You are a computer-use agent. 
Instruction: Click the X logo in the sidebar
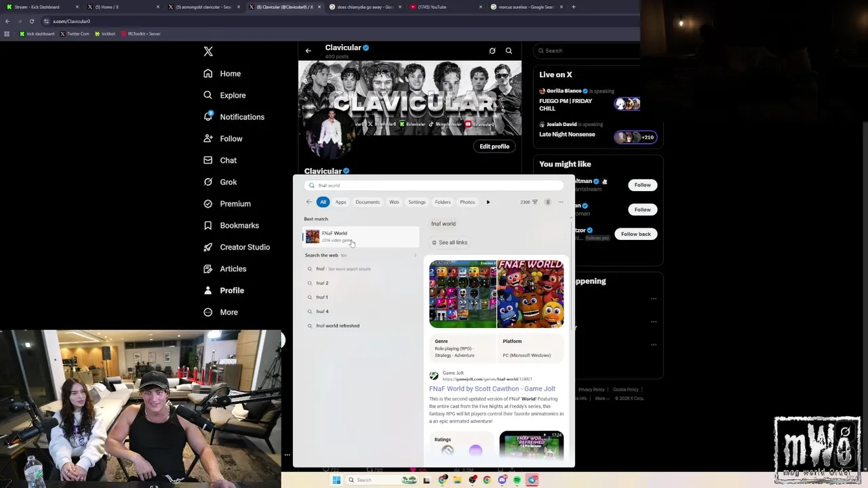(x=208, y=52)
